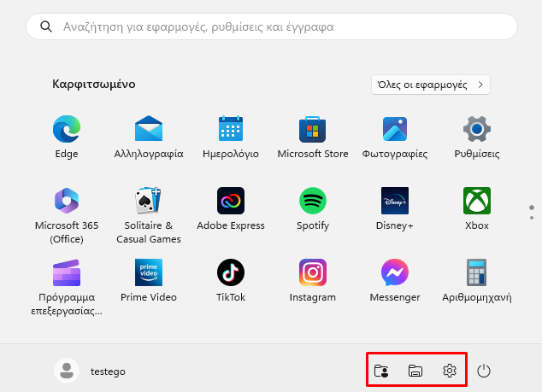Open the testego account name

click(x=108, y=372)
